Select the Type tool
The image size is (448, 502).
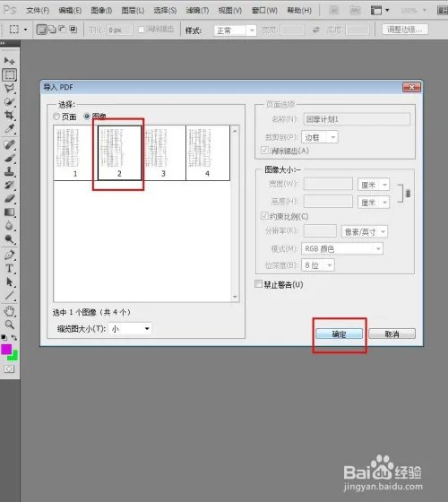(x=9, y=268)
